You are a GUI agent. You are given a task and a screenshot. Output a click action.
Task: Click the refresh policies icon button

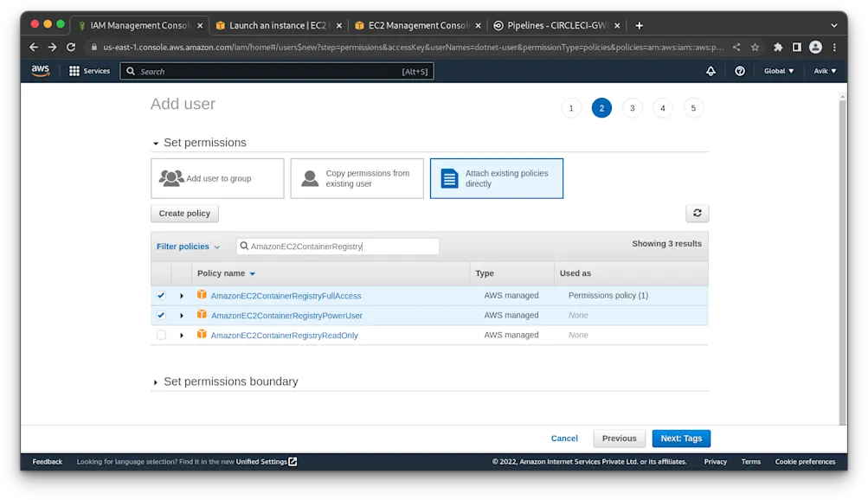coord(698,213)
